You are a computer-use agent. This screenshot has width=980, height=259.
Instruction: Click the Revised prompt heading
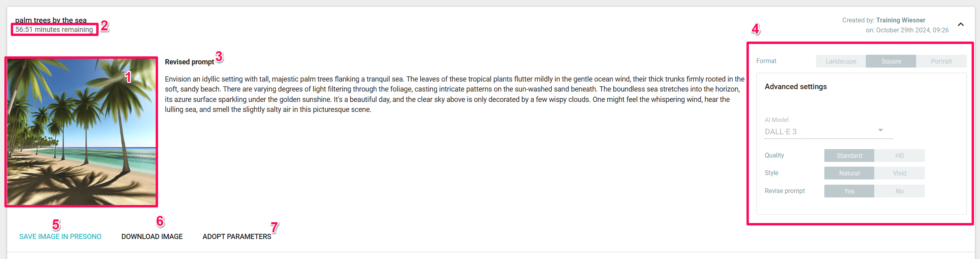coord(190,62)
